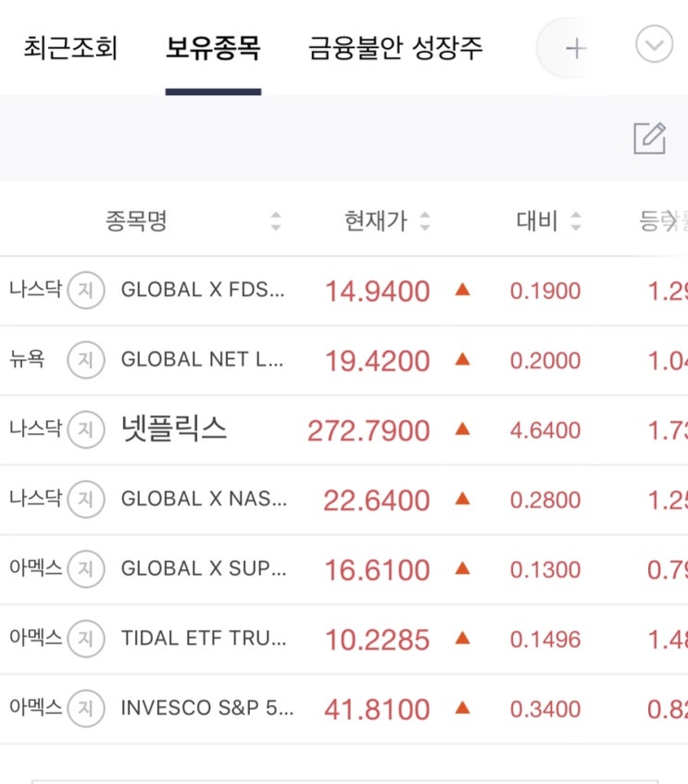
Task: Click change value 4.6400
Action: 545,430
